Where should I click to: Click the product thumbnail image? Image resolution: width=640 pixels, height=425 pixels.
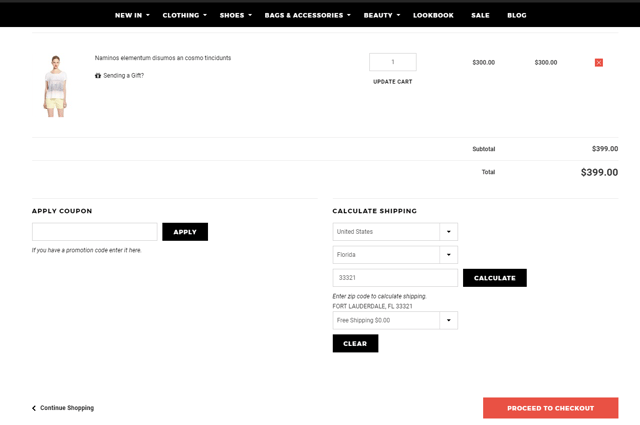pyautogui.click(x=55, y=86)
